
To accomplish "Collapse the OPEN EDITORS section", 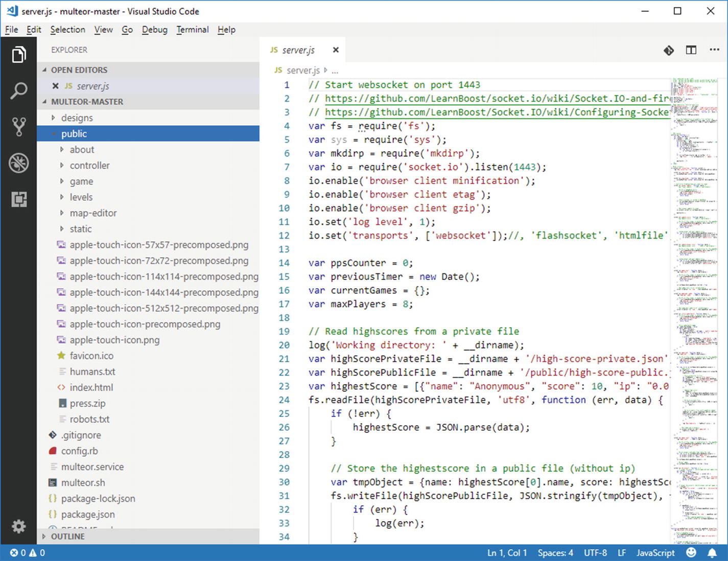I will tap(79, 70).
